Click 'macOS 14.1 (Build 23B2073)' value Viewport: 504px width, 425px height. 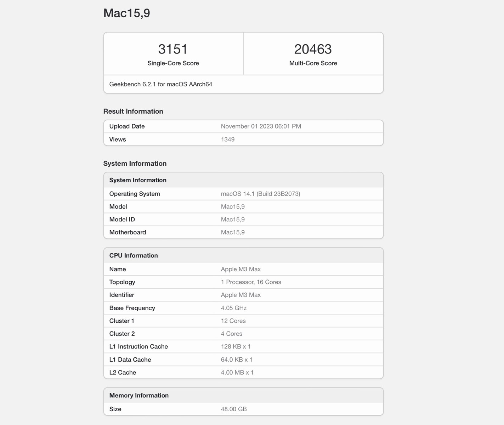point(261,194)
